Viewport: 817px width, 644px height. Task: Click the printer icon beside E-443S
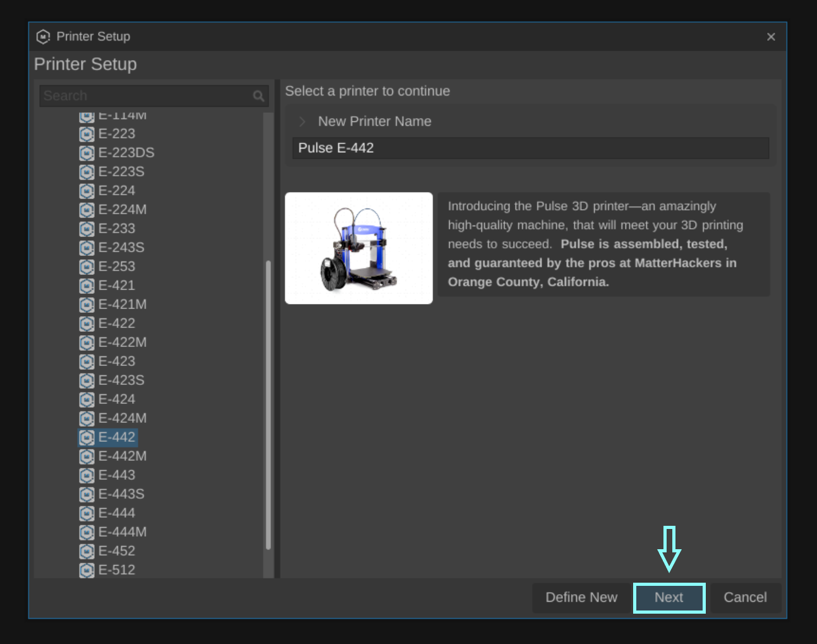pos(87,494)
